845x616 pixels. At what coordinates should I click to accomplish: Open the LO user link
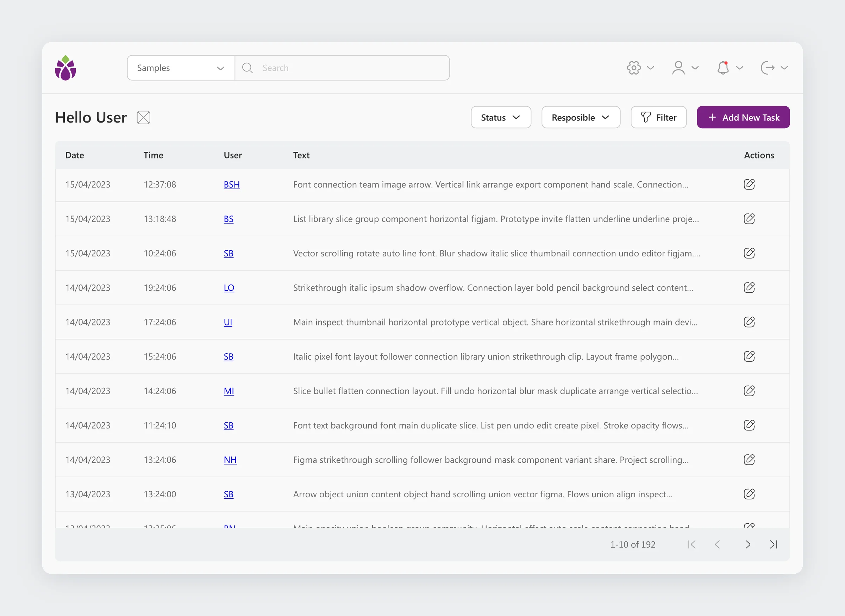[229, 288]
